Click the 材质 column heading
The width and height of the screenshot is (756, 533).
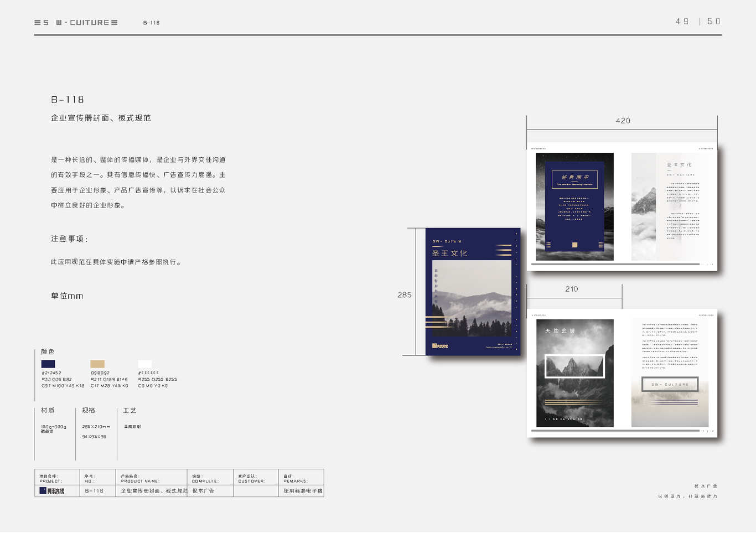click(x=48, y=410)
